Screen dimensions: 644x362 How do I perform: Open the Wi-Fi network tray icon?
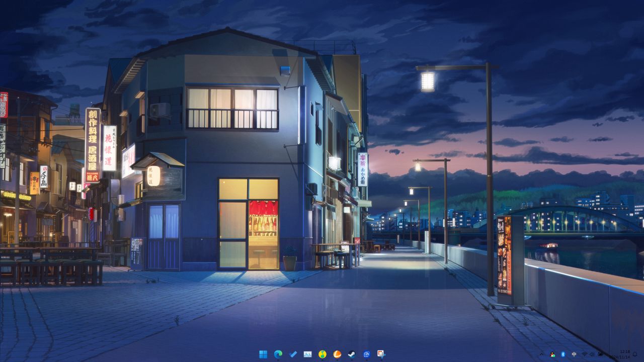[x=585, y=354]
